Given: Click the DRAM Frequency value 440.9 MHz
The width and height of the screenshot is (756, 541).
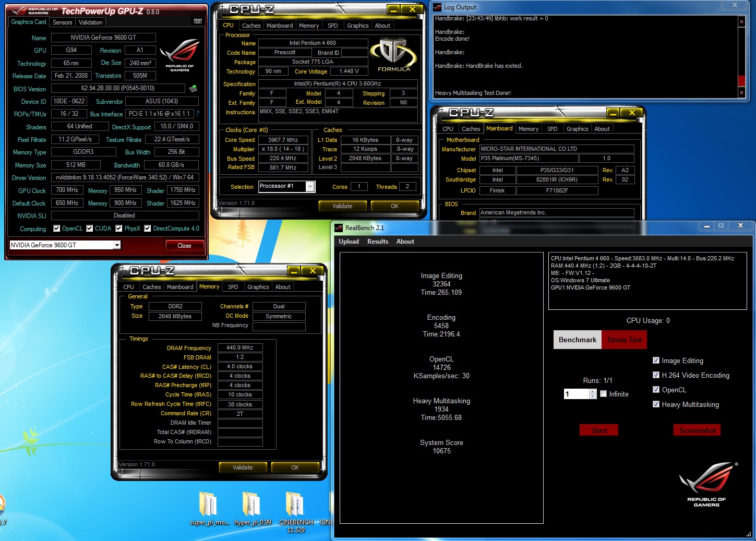Looking at the screenshot, I should point(240,347).
